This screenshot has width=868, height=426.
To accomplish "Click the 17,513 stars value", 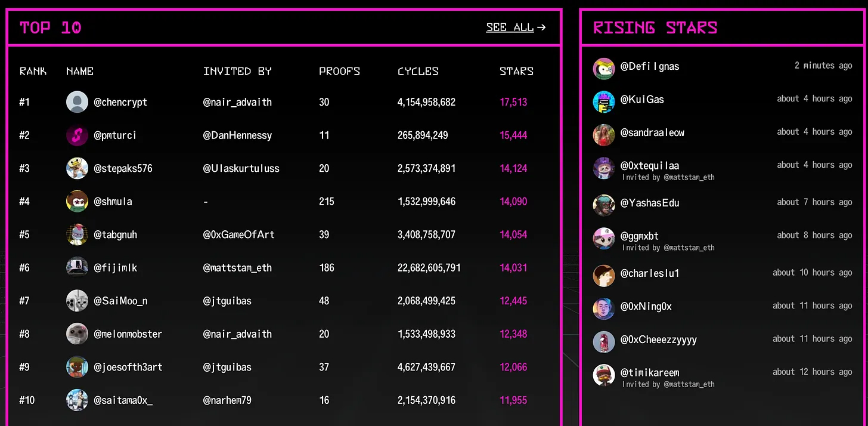I will tap(513, 102).
